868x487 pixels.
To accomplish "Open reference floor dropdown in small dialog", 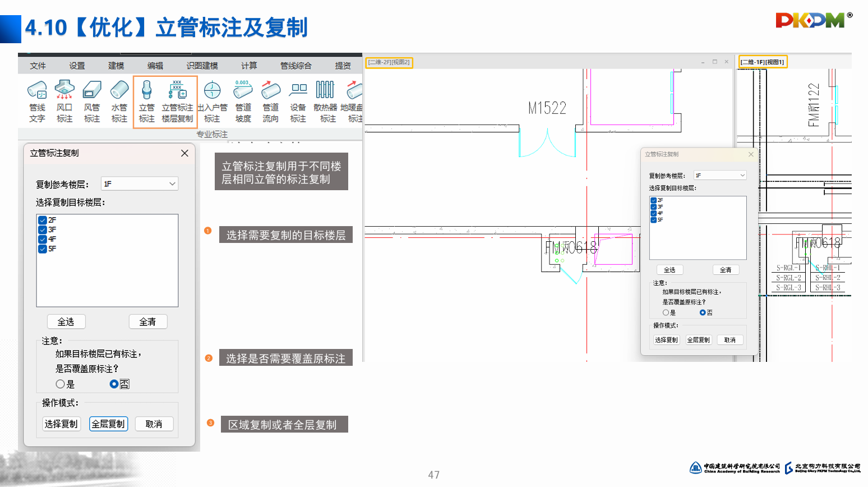I will 720,176.
